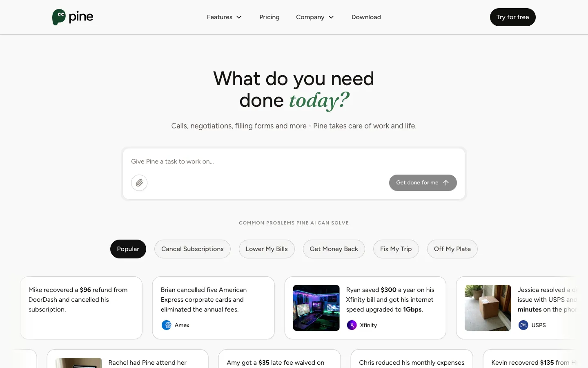Screen dimensions: 588x368
Task: Click the Pine owl logo icon
Action: point(59,17)
